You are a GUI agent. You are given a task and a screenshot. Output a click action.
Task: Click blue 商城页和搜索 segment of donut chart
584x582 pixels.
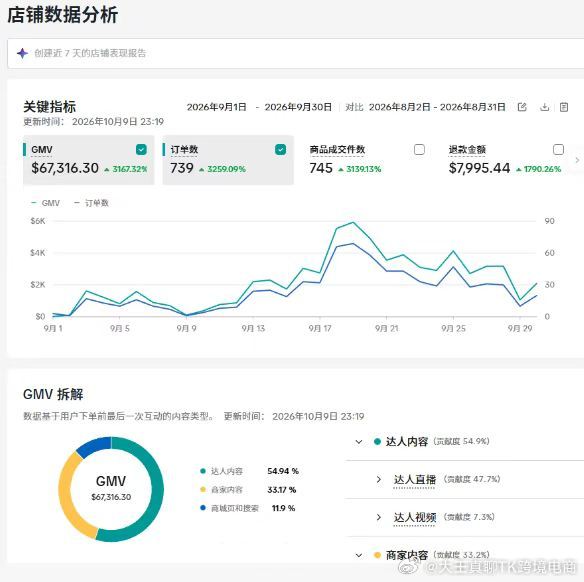coord(95,445)
